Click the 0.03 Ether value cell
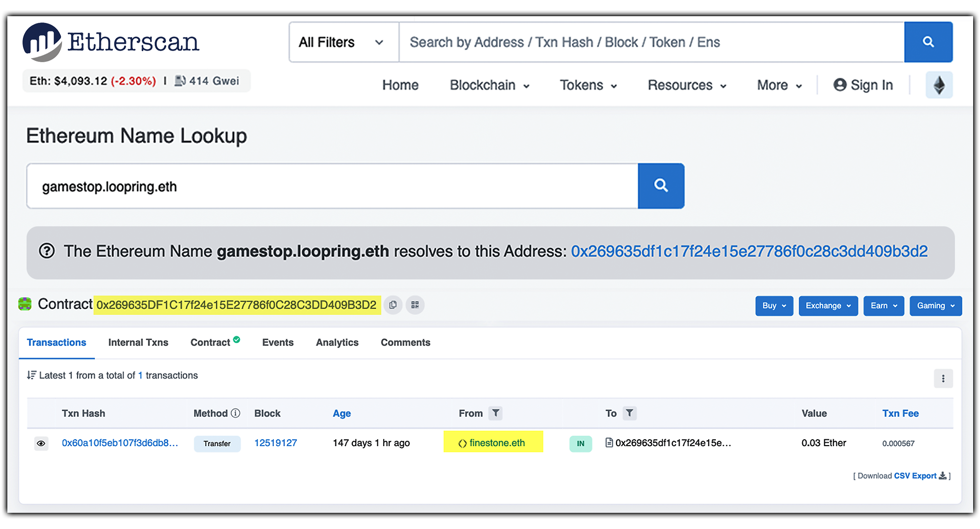 pos(824,443)
